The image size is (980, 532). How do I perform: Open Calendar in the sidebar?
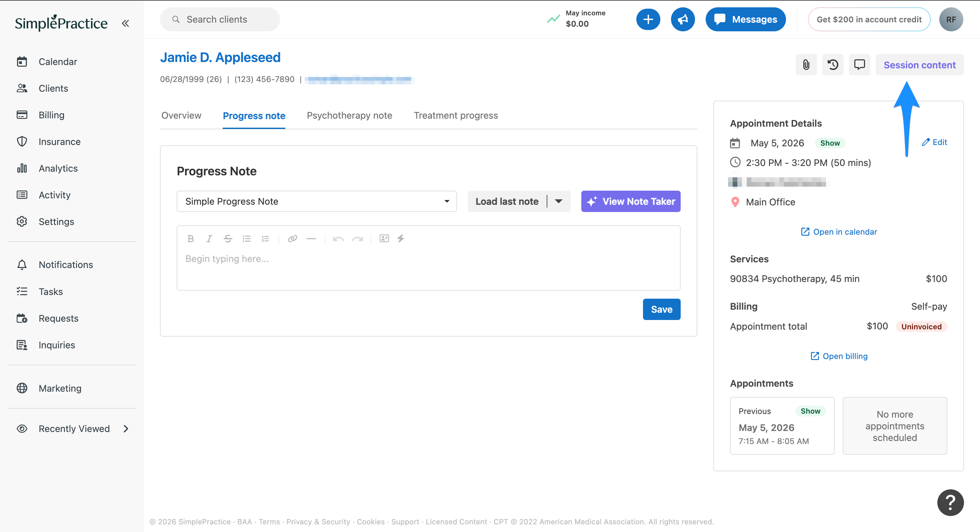pos(58,62)
